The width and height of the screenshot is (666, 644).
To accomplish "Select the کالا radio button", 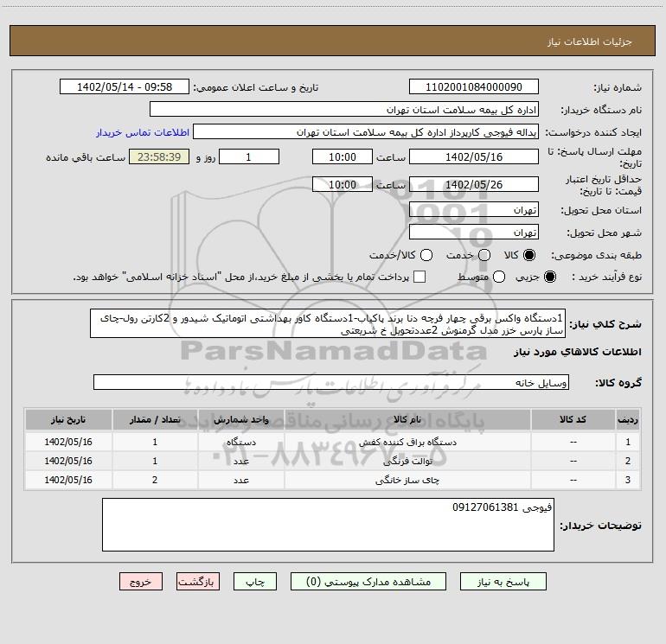I will 529,255.
